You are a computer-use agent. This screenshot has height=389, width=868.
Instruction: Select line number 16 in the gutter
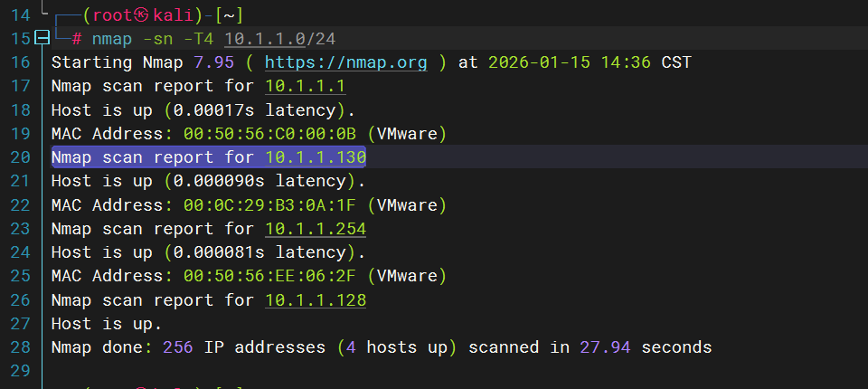(x=21, y=62)
